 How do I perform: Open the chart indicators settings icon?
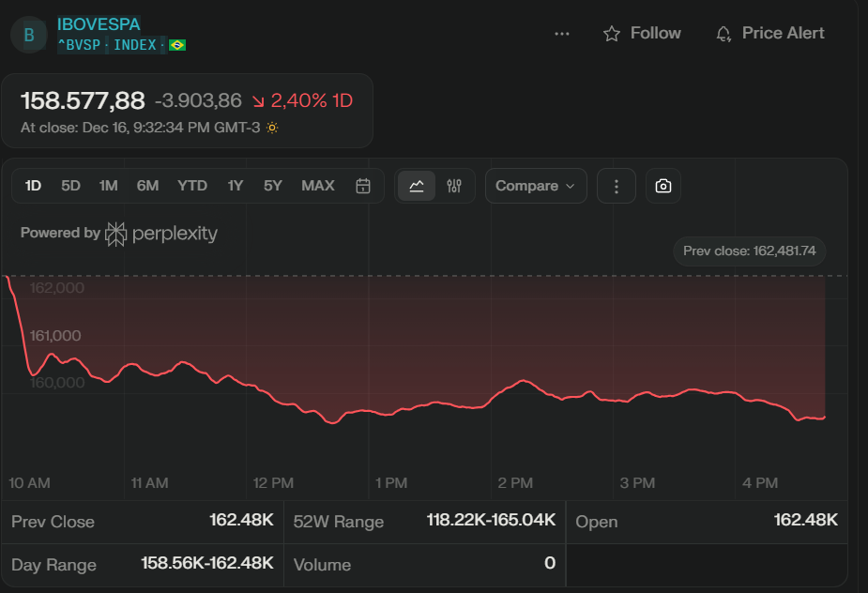(455, 186)
